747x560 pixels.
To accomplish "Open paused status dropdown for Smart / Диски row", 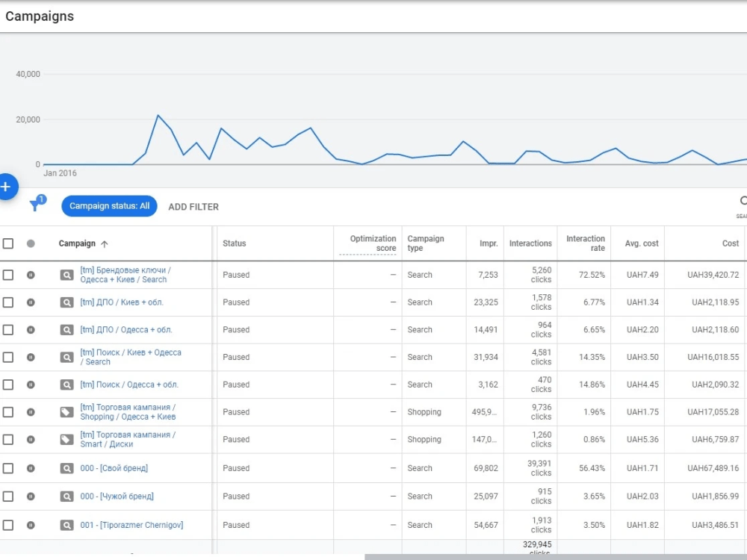I will tap(31, 440).
